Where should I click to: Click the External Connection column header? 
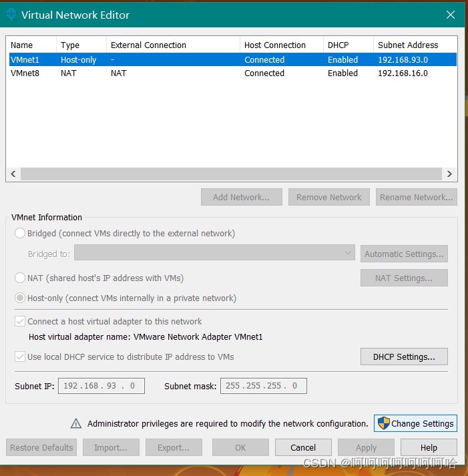click(173, 45)
